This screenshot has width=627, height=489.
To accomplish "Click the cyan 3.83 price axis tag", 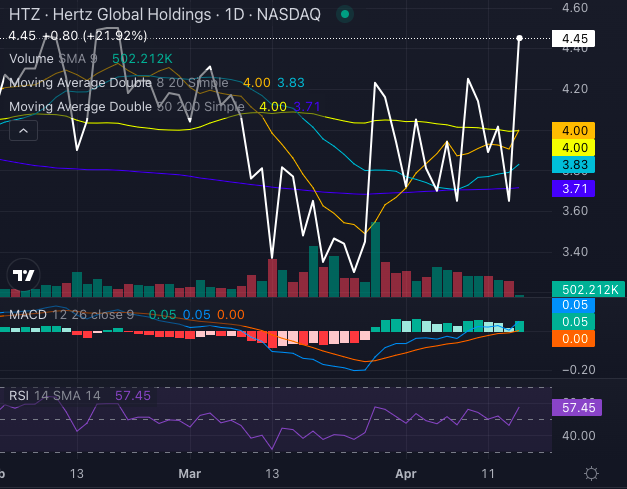I will coord(573,165).
